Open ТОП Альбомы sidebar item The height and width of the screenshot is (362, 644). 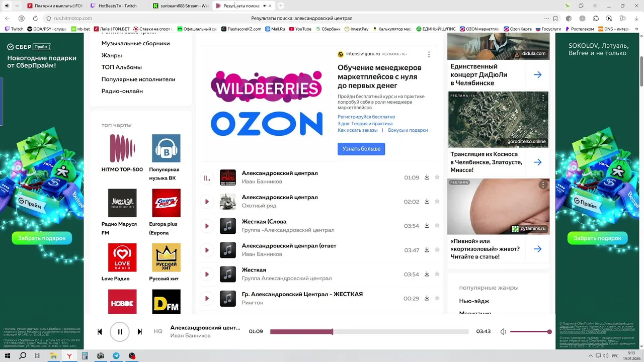pyautogui.click(x=121, y=67)
